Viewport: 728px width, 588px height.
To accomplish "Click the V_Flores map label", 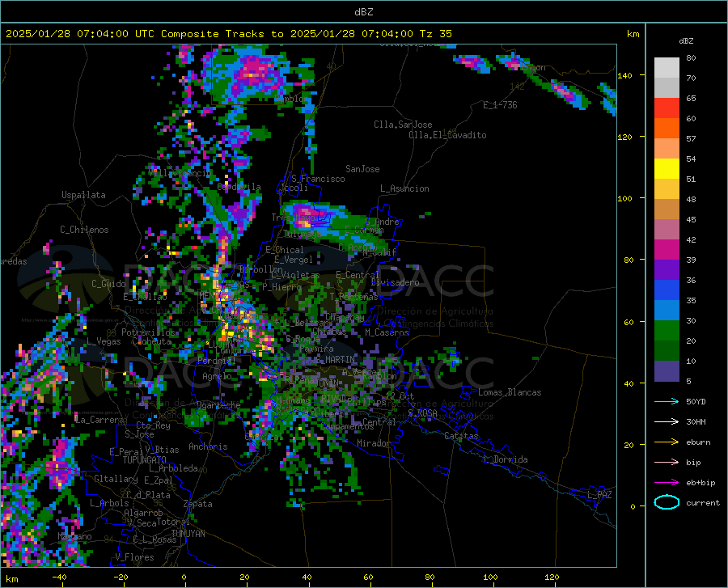I will click(134, 557).
